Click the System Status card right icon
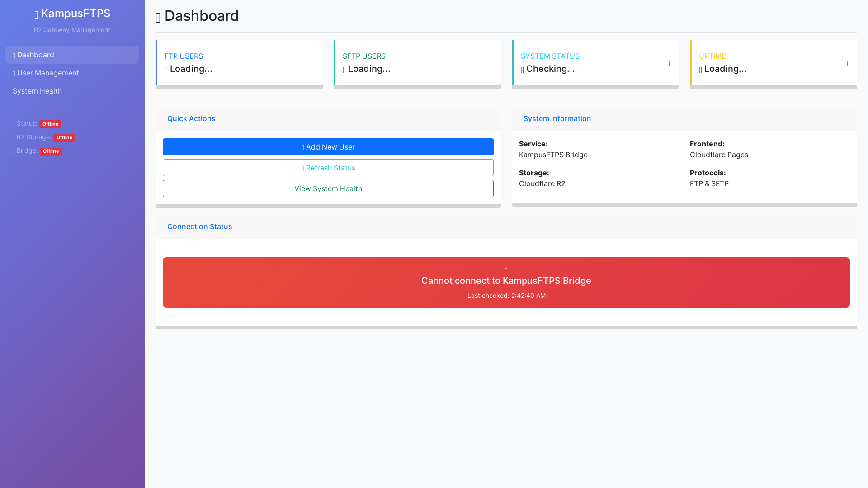This screenshot has height=488, width=868. tap(670, 64)
